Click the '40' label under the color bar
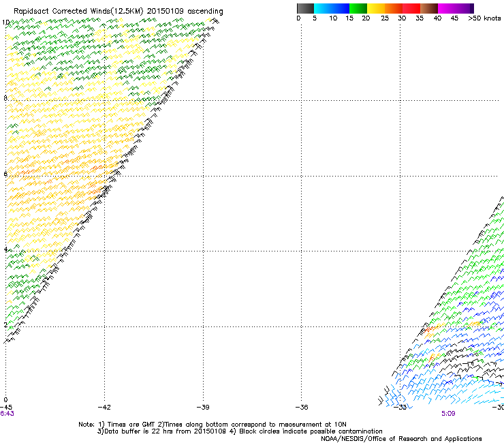This screenshot has width=504, height=443. pyautogui.click(x=437, y=18)
